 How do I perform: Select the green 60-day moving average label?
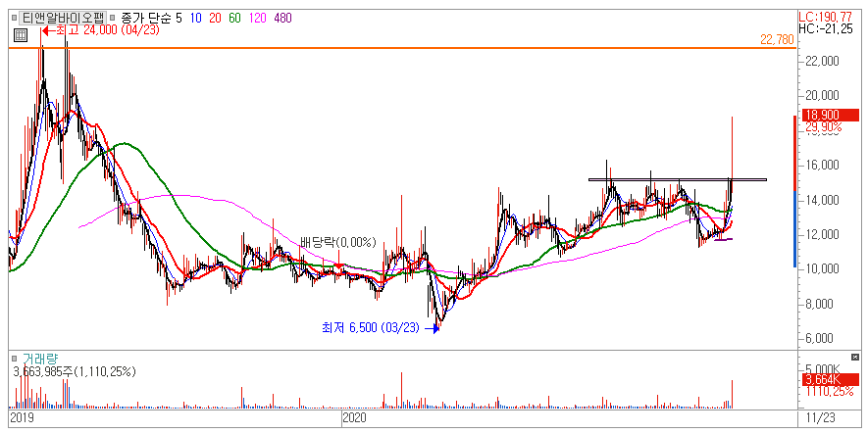[x=234, y=18]
